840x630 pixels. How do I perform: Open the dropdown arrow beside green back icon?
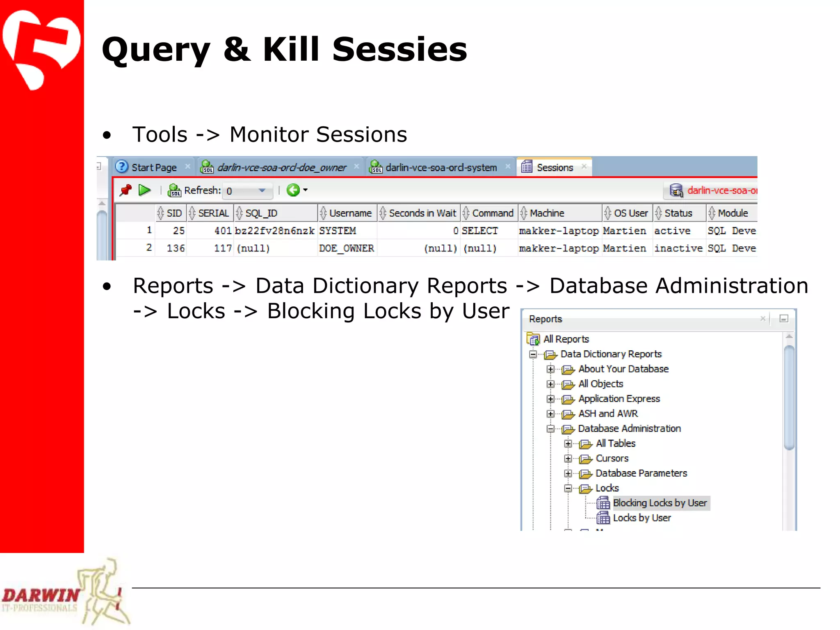[x=305, y=190]
